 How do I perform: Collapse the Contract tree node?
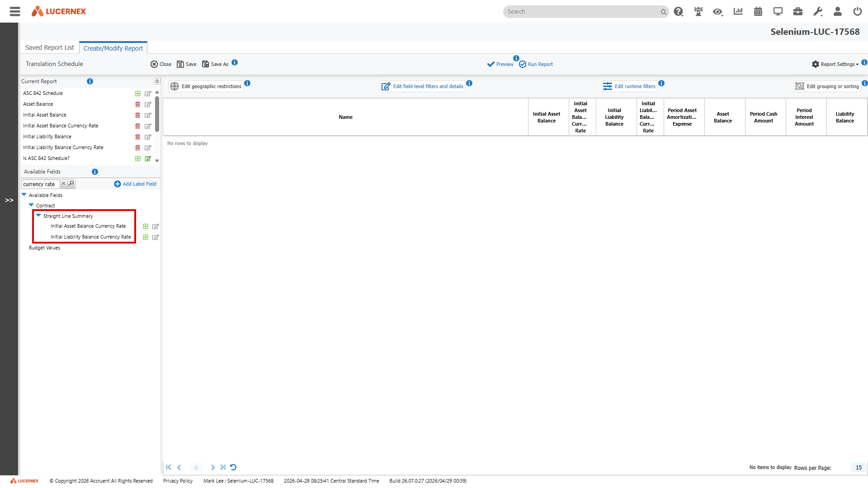pyautogui.click(x=31, y=205)
